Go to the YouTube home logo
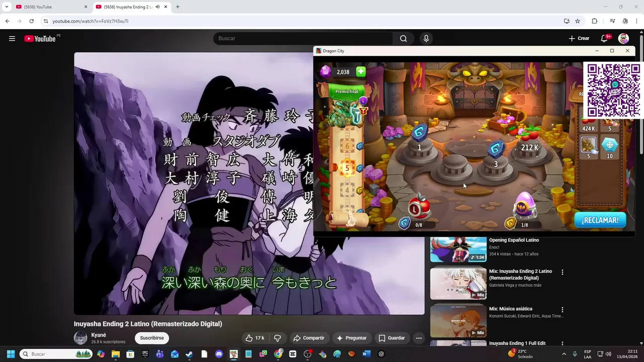The height and width of the screenshot is (362, 644). 40,39
